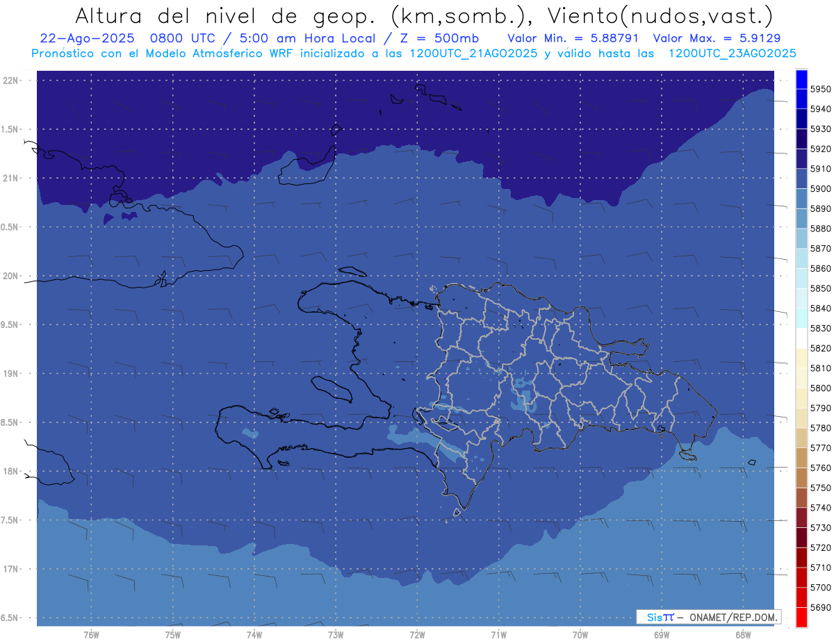Click the 22N latitude axis label
The height and width of the screenshot is (644, 834).
pos(12,80)
